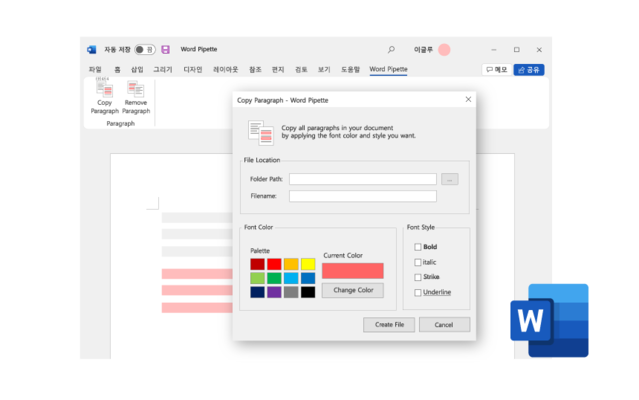Image resolution: width=639 pixels, height=400 pixels.
Task: Switch to the 홈 ribbon tab
Action: coord(117,70)
